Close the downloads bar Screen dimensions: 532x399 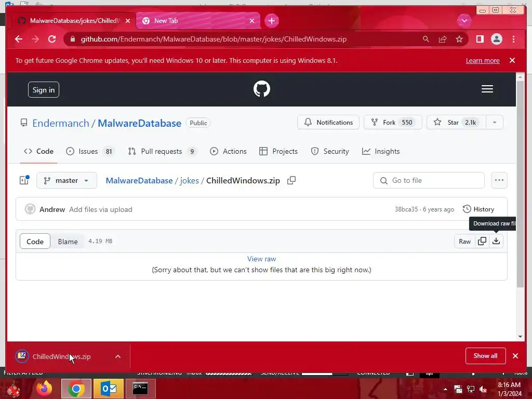coord(515,356)
